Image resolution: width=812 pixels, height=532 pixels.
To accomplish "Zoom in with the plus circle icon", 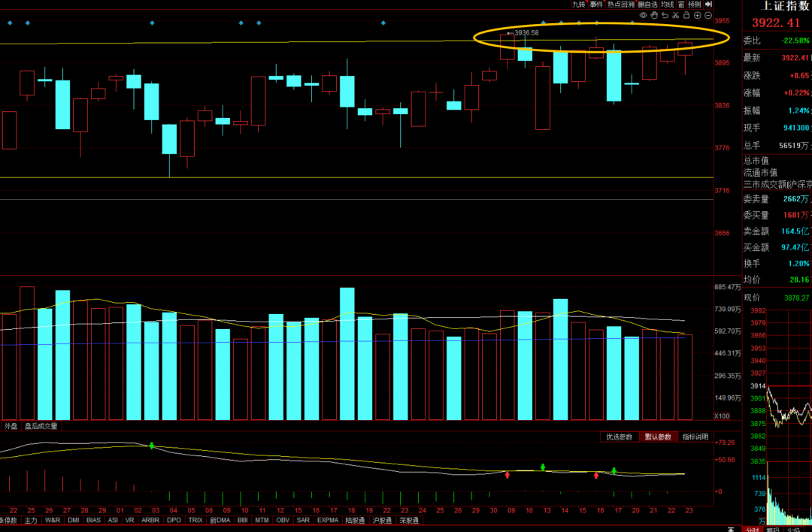I will [x=698, y=15].
